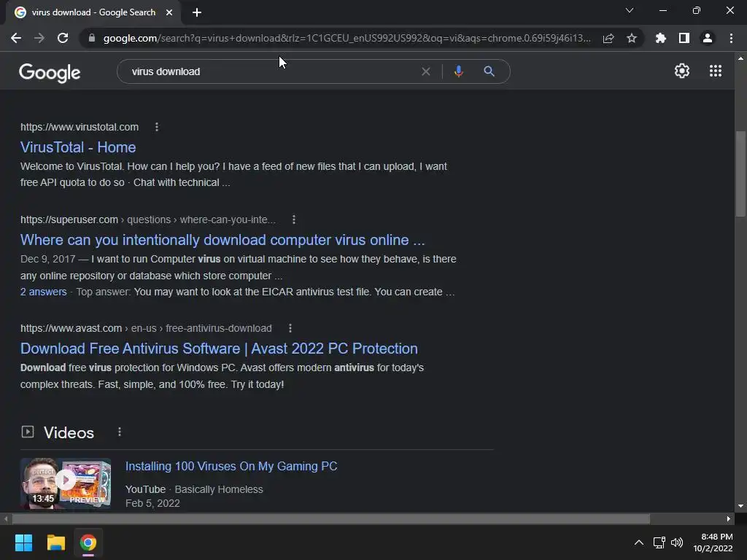Run search with magnifying glass icon
This screenshot has height=560, width=747.
(489, 71)
